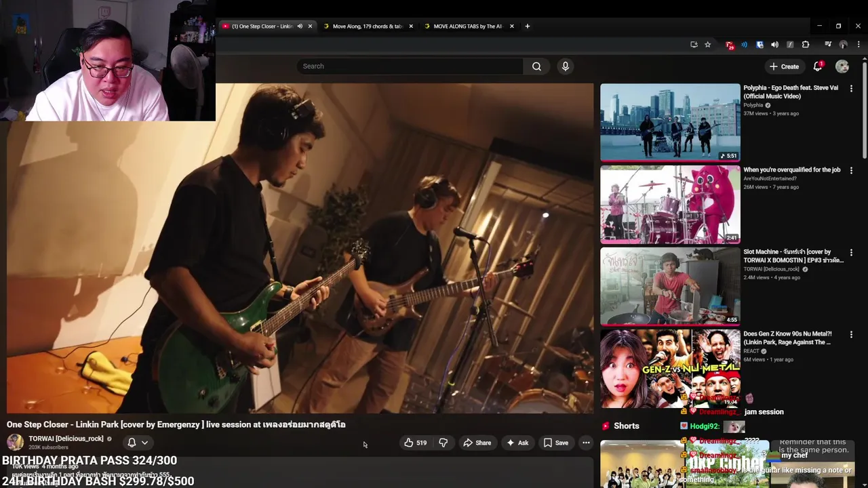Click TORWAI channel avatar
This screenshot has width=868, height=488.
(15, 442)
